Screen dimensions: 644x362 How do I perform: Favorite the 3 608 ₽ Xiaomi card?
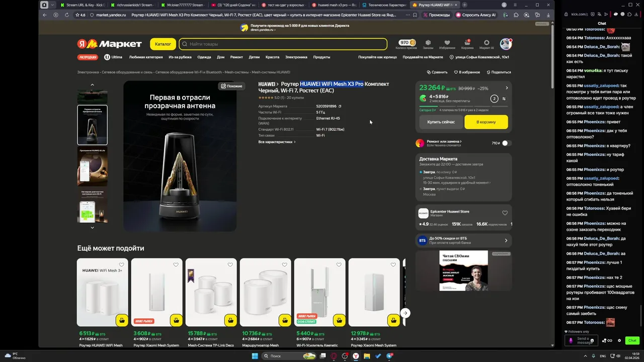point(176,264)
